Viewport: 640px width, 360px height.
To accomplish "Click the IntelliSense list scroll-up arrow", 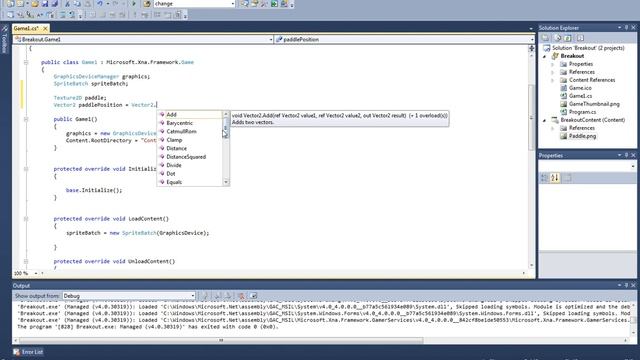I will coord(226,114).
